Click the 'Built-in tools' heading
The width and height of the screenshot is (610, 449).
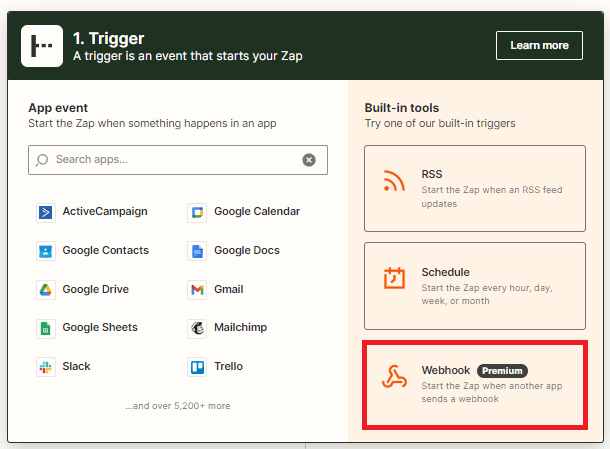[x=402, y=108]
